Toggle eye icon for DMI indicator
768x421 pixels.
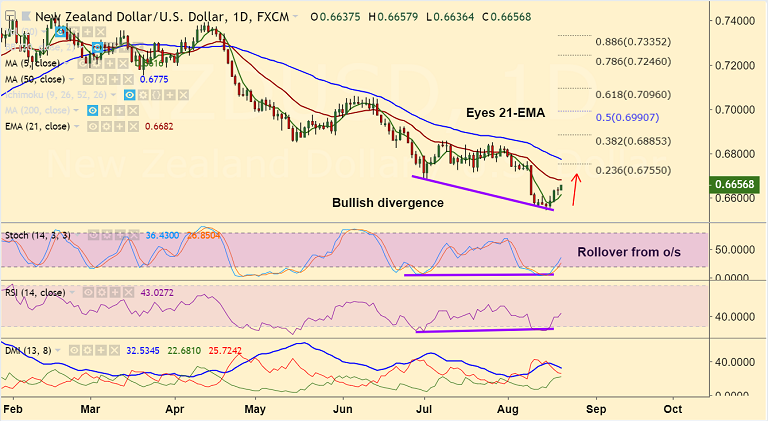point(74,351)
